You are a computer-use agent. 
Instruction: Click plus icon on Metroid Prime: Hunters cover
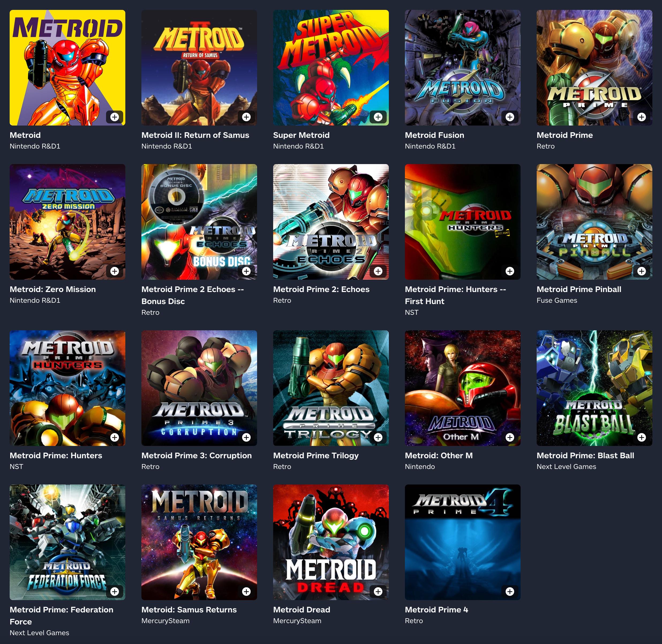click(115, 437)
